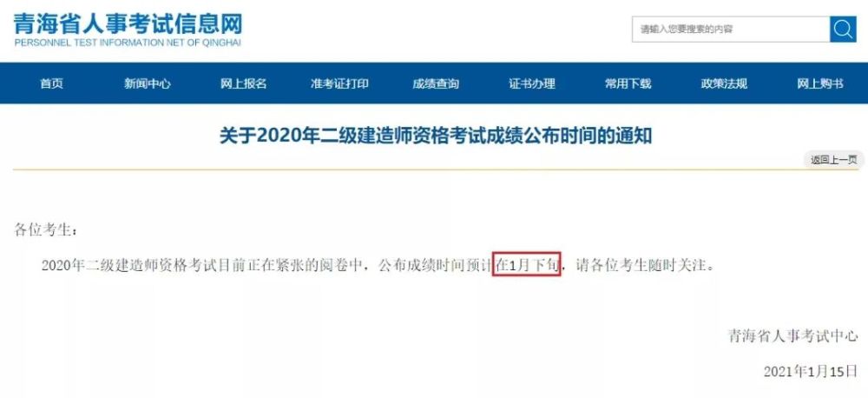Click the blue search magnifier icon

[x=843, y=29]
